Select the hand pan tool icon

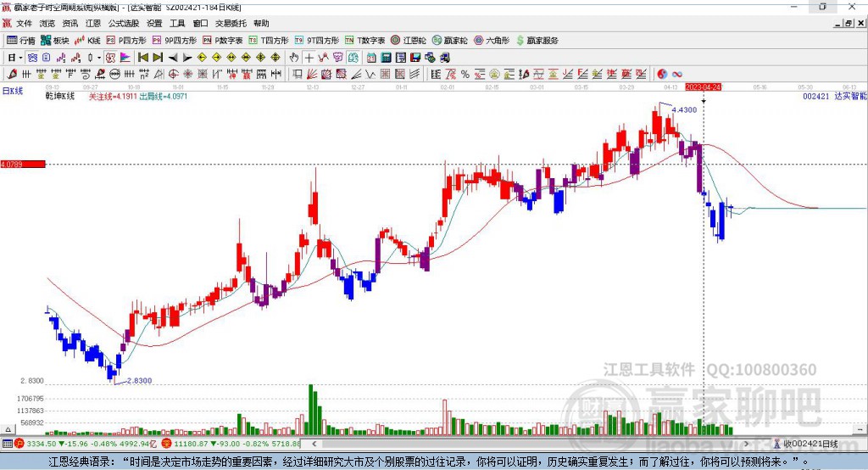click(x=294, y=58)
